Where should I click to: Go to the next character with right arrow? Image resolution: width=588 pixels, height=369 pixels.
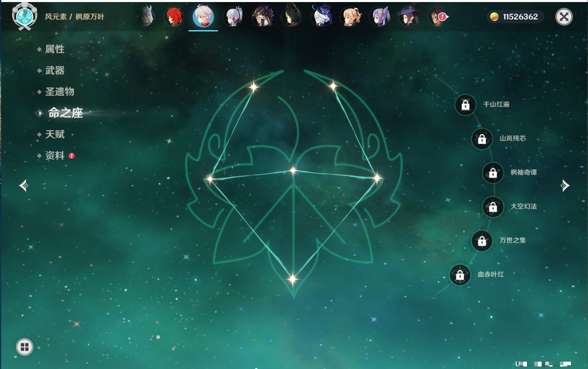click(x=565, y=186)
